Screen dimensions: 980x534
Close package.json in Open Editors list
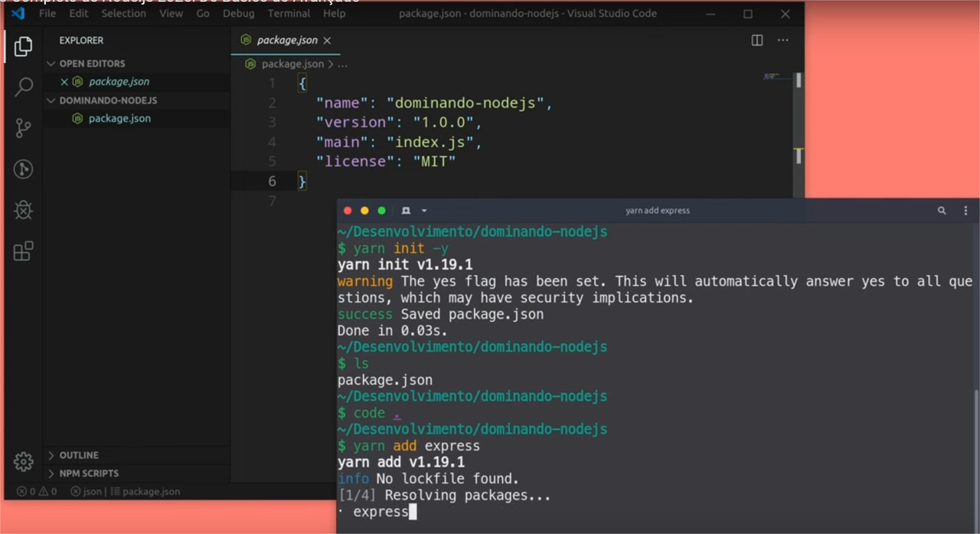click(64, 82)
